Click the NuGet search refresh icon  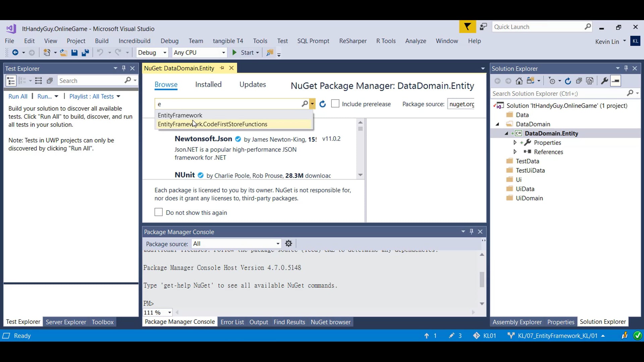pyautogui.click(x=322, y=104)
